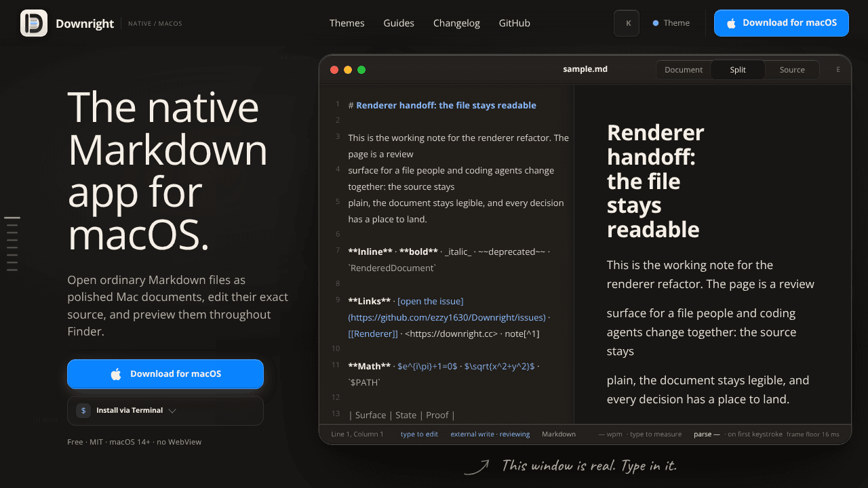Click the rendered heading 'Renderer handoff'
This screenshot has height=488, width=868.
pos(656,181)
